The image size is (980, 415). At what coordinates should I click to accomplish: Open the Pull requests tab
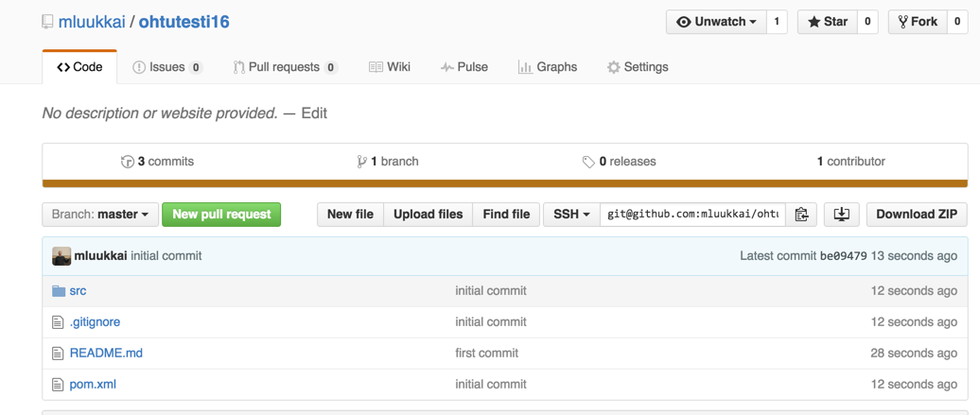click(286, 67)
